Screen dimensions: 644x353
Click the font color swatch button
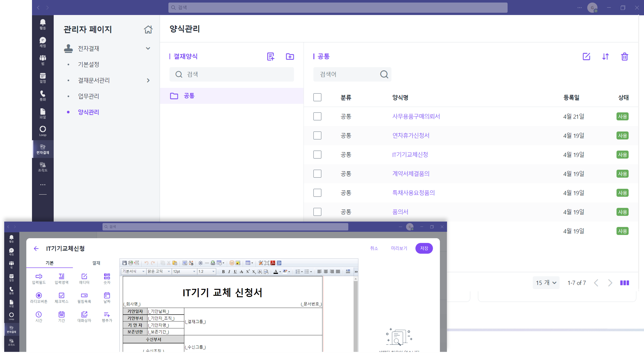[276, 272]
